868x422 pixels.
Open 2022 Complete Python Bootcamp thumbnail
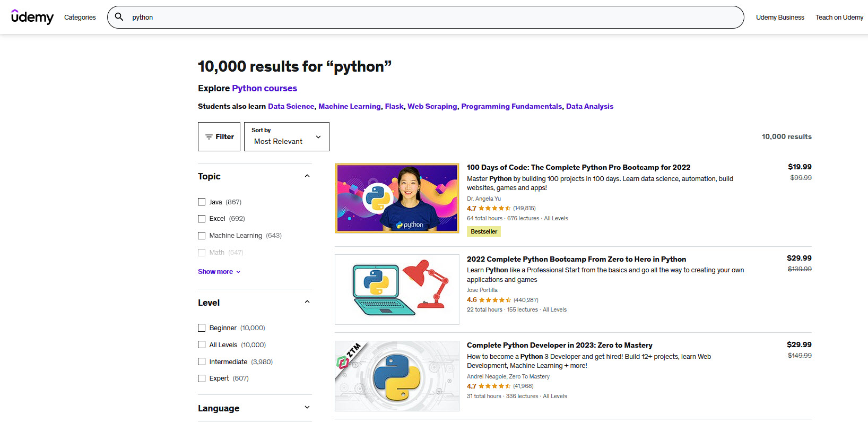[x=397, y=289]
